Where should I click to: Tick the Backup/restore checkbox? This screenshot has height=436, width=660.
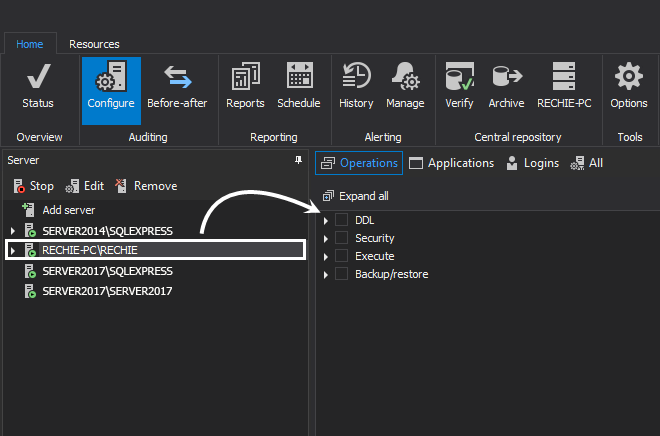click(x=341, y=274)
